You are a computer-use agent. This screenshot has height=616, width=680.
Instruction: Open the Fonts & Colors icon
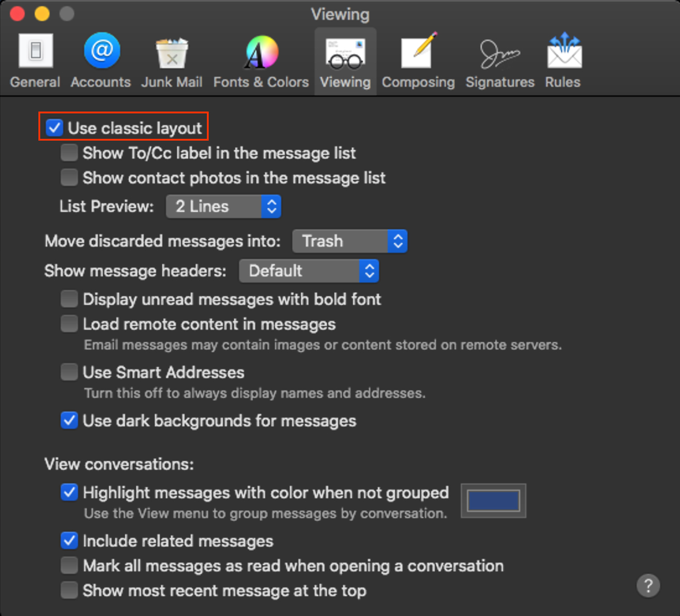click(x=261, y=52)
